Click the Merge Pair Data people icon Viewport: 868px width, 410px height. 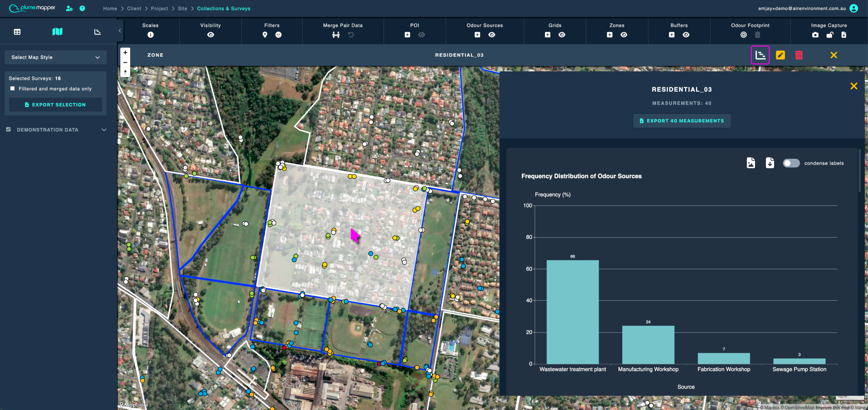pyautogui.click(x=336, y=35)
